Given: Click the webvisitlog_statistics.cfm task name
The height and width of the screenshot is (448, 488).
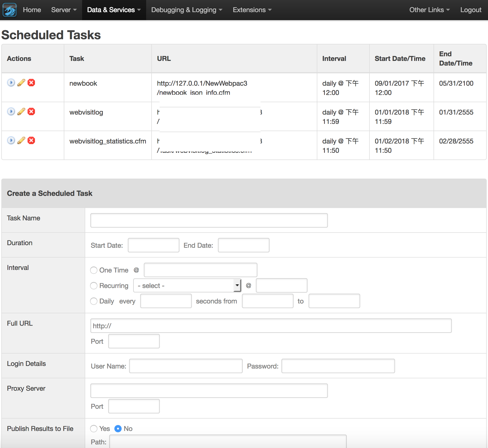Looking at the screenshot, I should tap(108, 141).
